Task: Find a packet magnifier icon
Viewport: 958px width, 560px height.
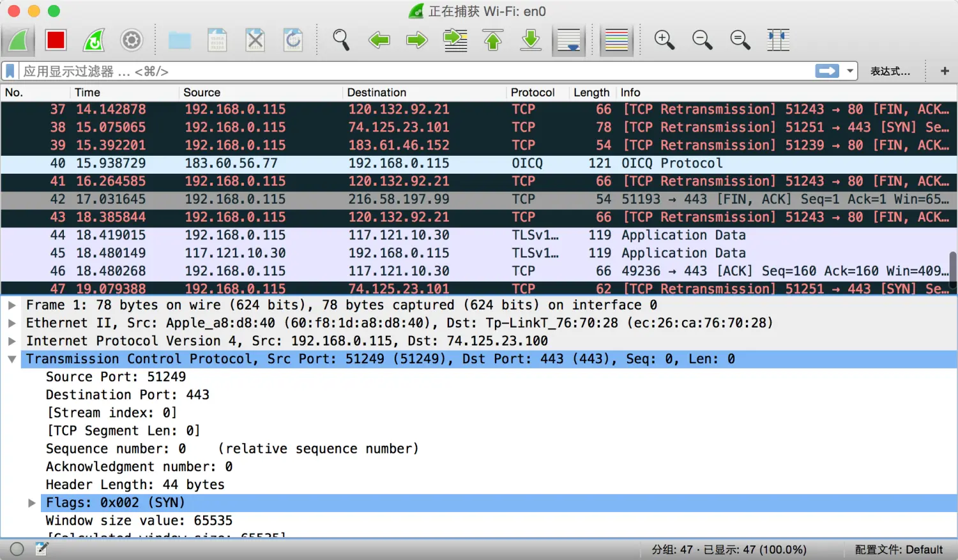Action: pos(341,40)
